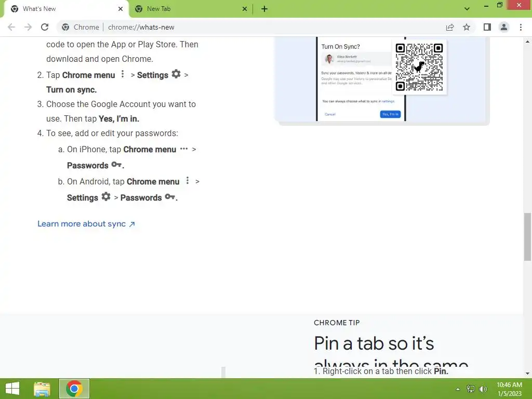Image resolution: width=532 pixels, height=399 pixels.
Task: Click the Android three-dot menu icon
Action: (x=187, y=180)
